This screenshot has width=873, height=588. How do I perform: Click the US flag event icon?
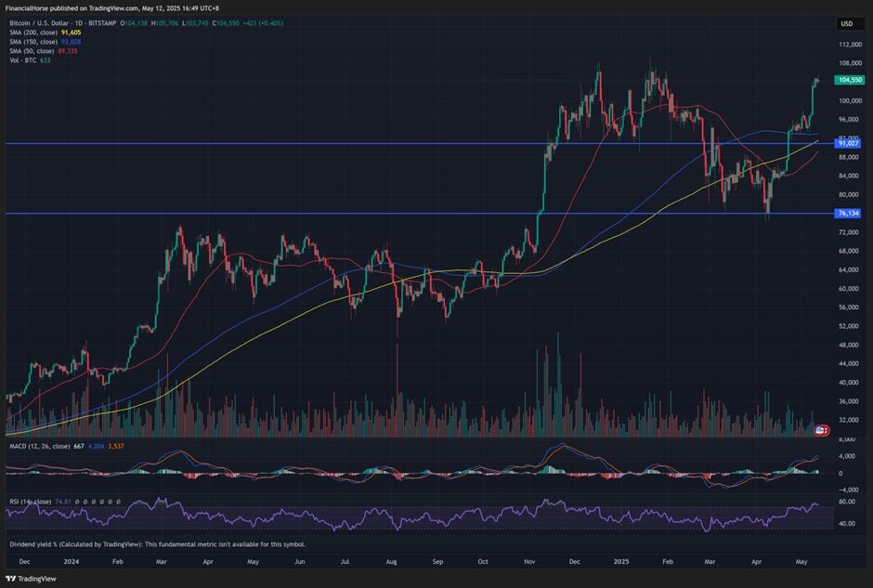click(821, 430)
